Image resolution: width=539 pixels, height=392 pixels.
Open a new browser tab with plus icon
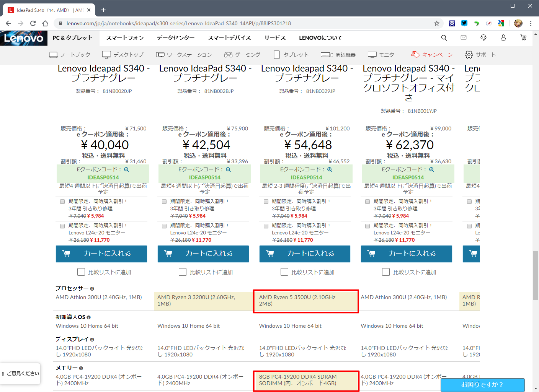coord(103,10)
